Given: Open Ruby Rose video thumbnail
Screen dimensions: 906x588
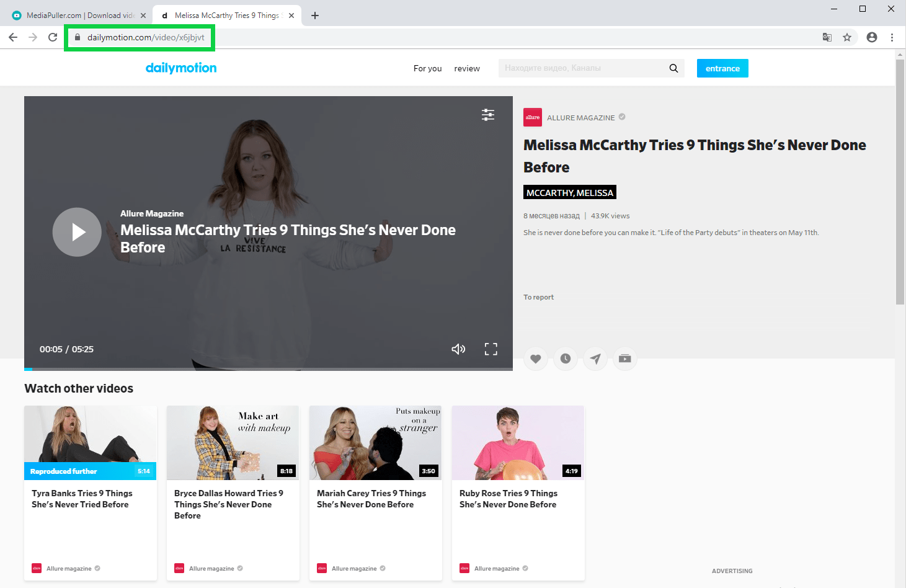Looking at the screenshot, I should (518, 443).
